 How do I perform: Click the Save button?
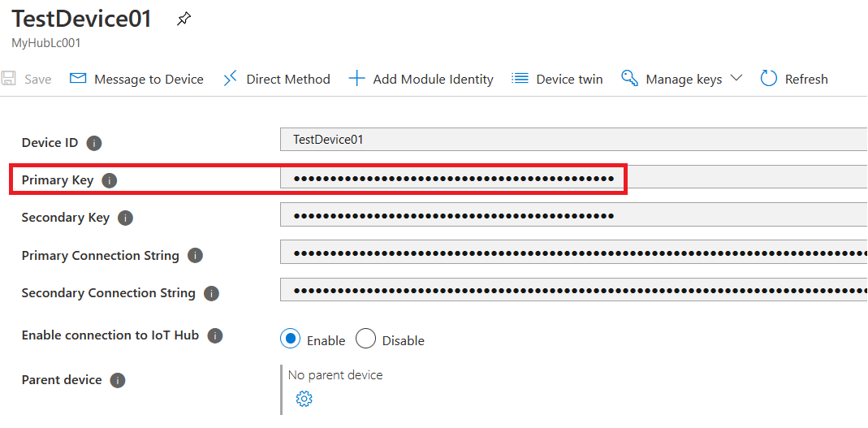pos(27,79)
